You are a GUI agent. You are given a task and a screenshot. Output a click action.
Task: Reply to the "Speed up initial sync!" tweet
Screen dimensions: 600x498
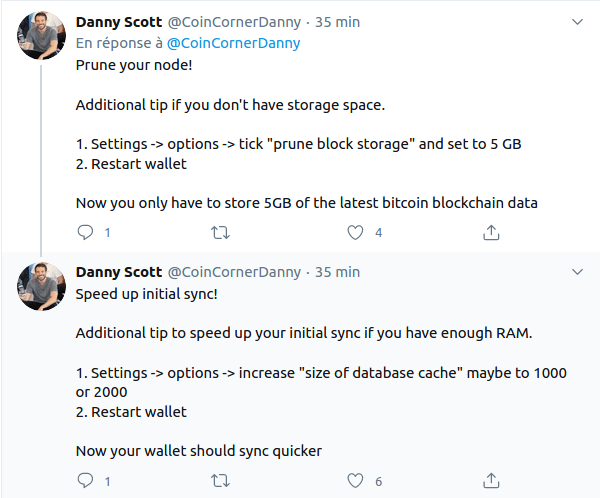click(x=85, y=481)
